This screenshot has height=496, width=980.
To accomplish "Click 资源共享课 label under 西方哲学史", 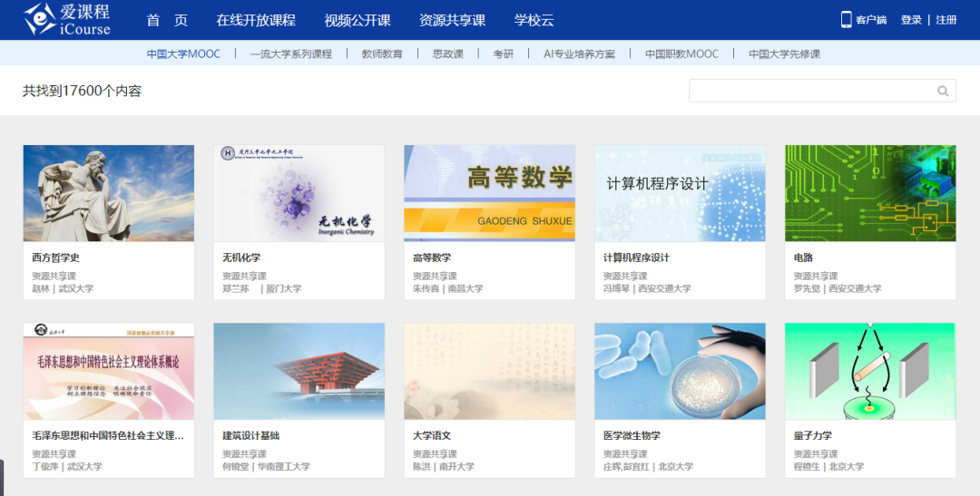I will (x=54, y=277).
